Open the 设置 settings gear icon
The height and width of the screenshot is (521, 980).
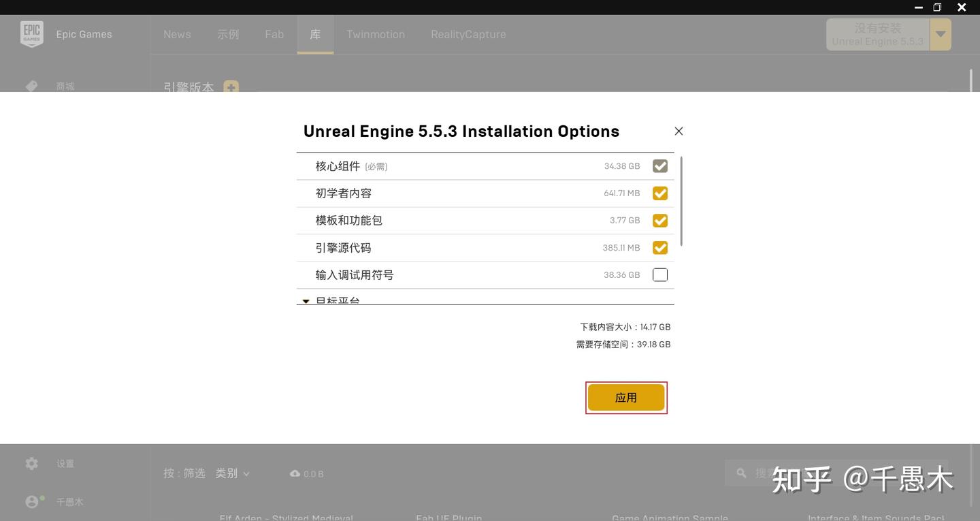(x=31, y=463)
